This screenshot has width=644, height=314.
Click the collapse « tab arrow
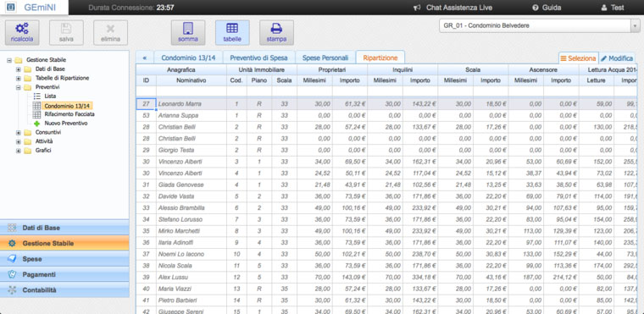tap(145, 58)
